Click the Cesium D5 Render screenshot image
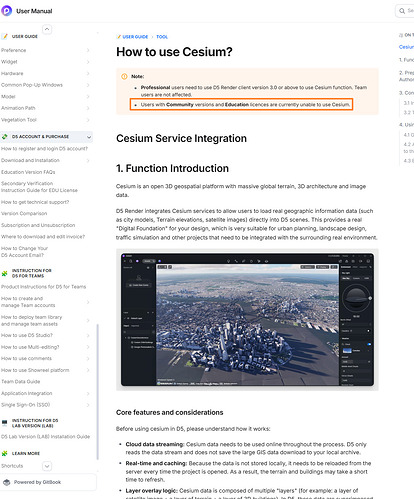The width and height of the screenshot is (414, 499). pyautogui.click(x=247, y=319)
